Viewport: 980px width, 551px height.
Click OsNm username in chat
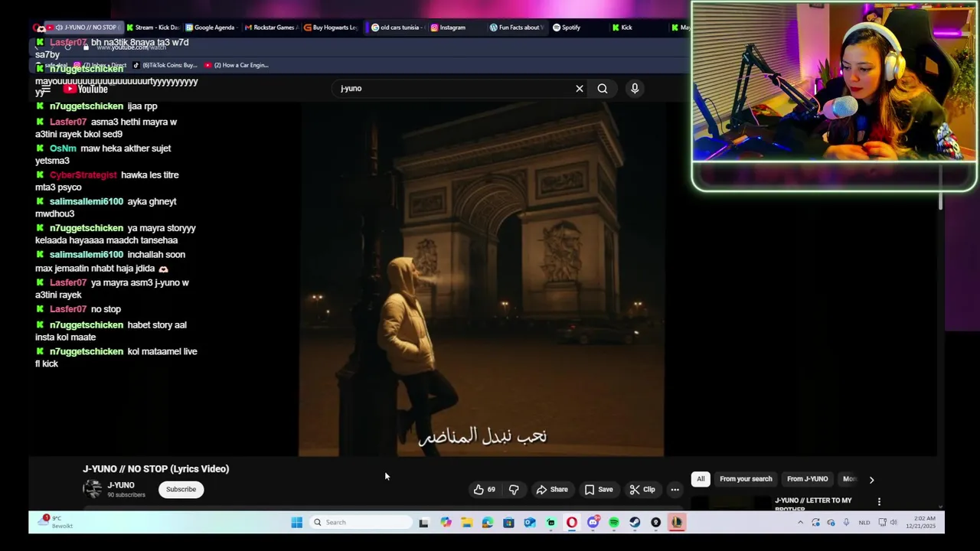pyautogui.click(x=63, y=148)
